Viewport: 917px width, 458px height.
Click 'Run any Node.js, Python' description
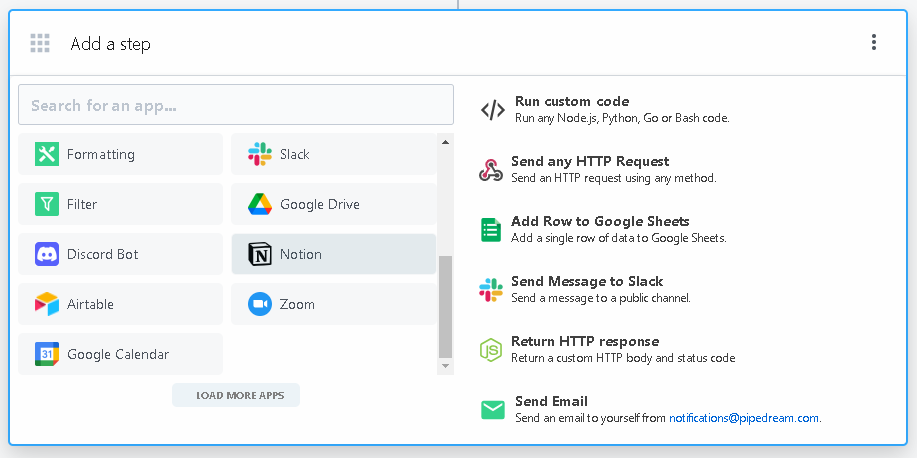[622, 118]
